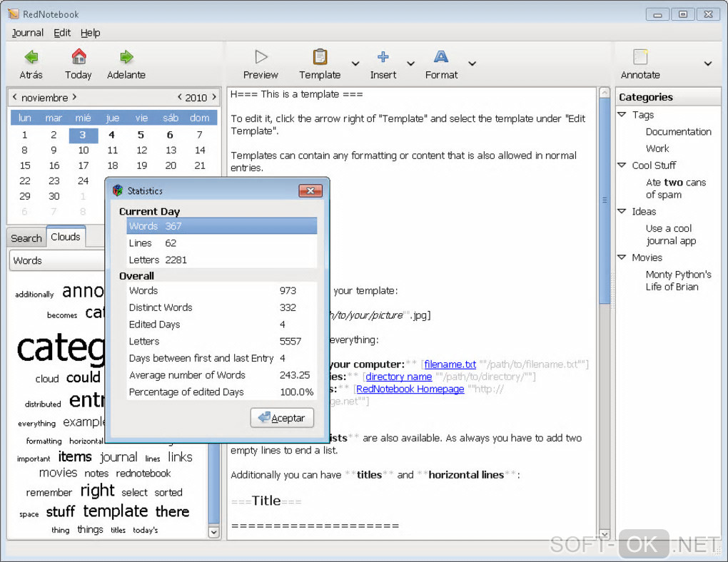This screenshot has height=562, width=728.
Task: Click the Insert plus icon
Action: pos(383,56)
